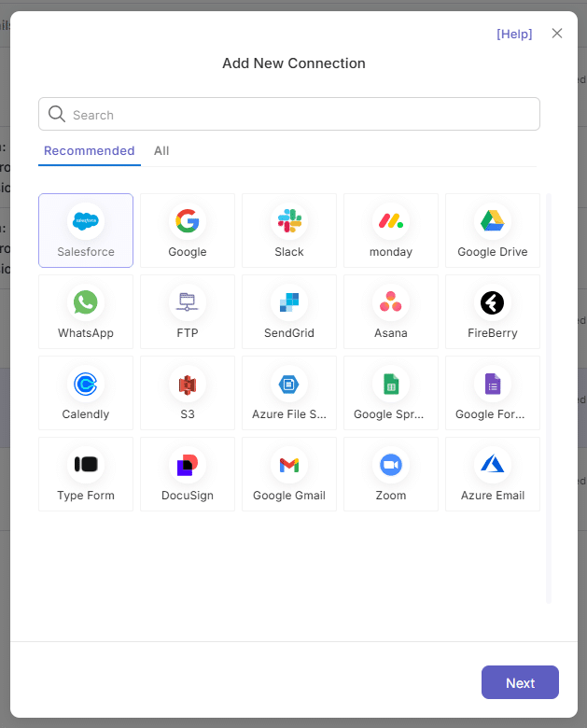
Task: Focus the Search input field
Action: (289, 114)
